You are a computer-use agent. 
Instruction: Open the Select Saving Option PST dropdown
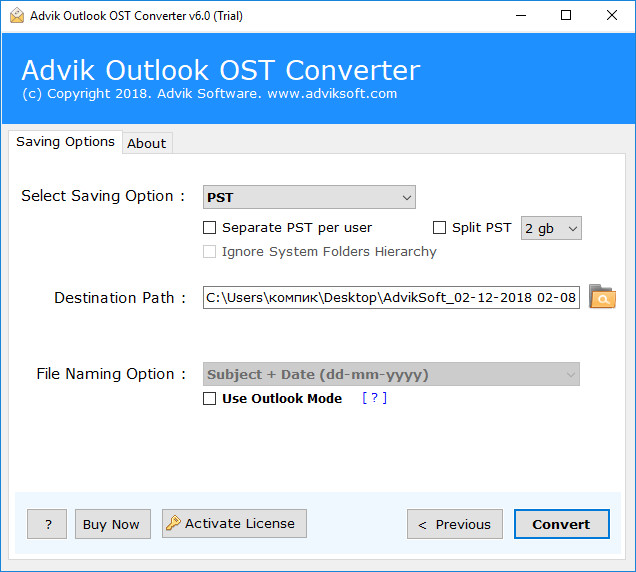[x=309, y=197]
